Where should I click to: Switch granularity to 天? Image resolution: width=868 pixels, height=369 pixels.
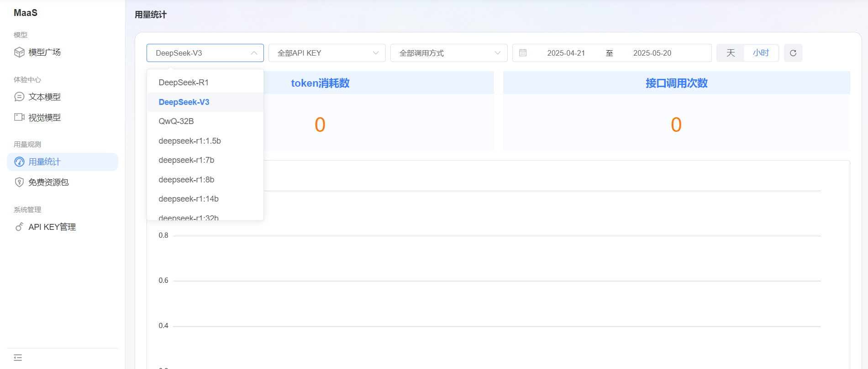point(731,53)
